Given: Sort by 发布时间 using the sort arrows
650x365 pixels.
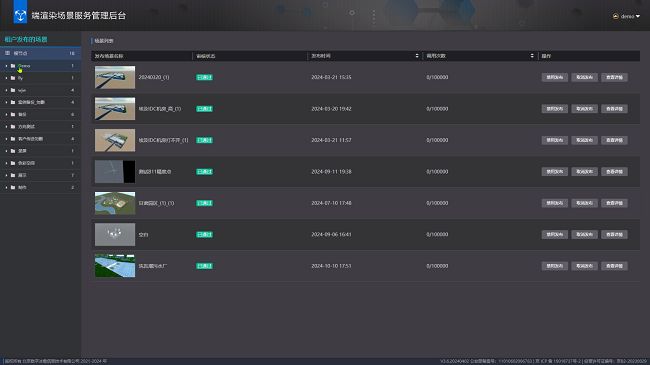Looking at the screenshot, I should [417, 56].
